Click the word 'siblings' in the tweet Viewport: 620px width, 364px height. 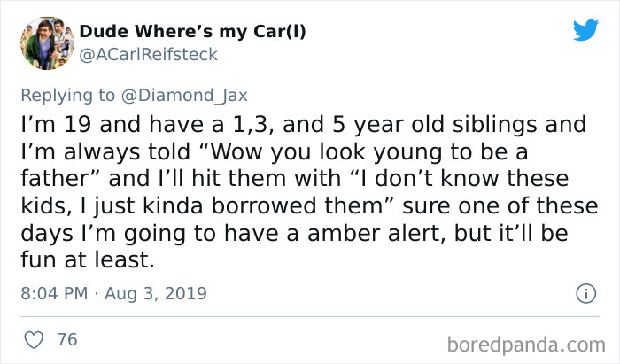click(x=494, y=124)
